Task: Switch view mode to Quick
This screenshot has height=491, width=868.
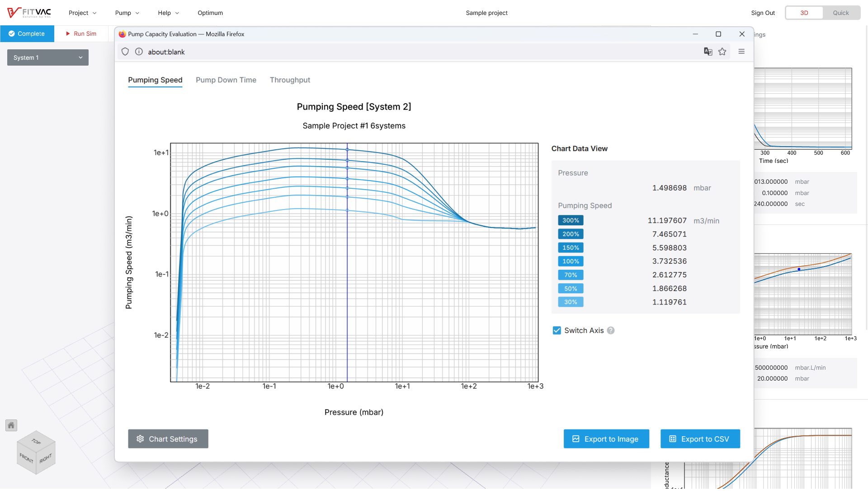Action: [841, 13]
